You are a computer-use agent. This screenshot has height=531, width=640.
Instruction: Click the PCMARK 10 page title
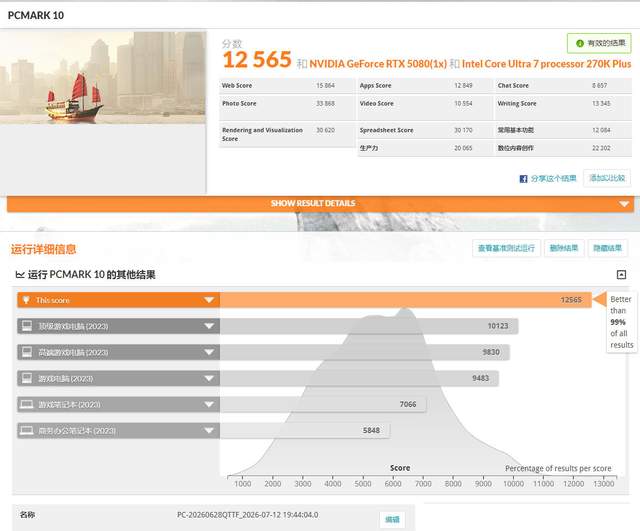36,16
